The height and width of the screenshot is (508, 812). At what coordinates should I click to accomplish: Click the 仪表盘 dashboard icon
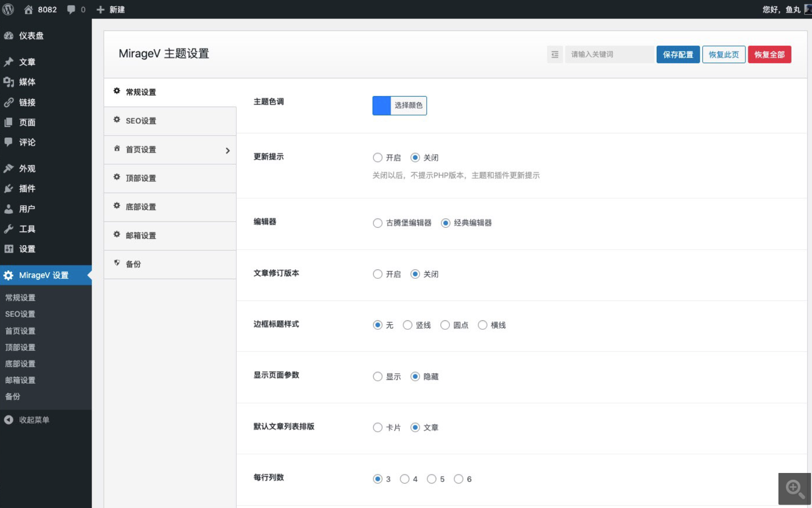tap(9, 36)
